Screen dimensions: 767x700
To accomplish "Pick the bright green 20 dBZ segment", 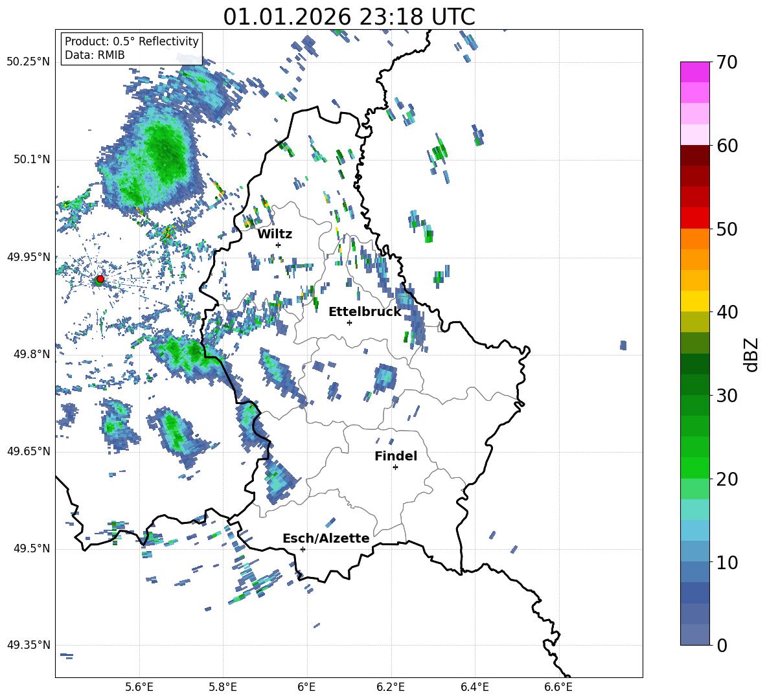I will coord(694,468).
